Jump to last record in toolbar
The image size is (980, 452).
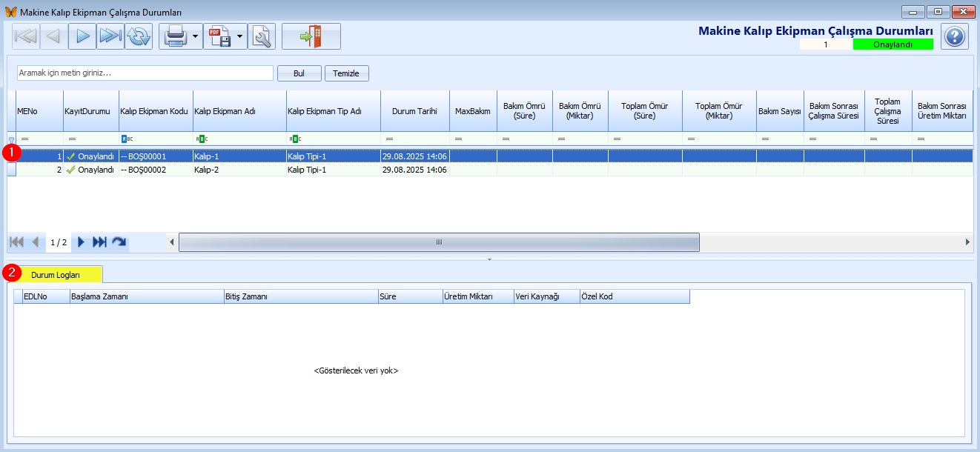(110, 36)
